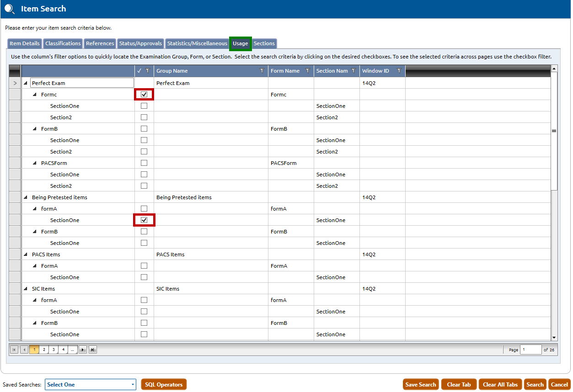Uncheck SectionOne under Being Pretested formA
The width and height of the screenshot is (573, 392).
click(x=144, y=220)
